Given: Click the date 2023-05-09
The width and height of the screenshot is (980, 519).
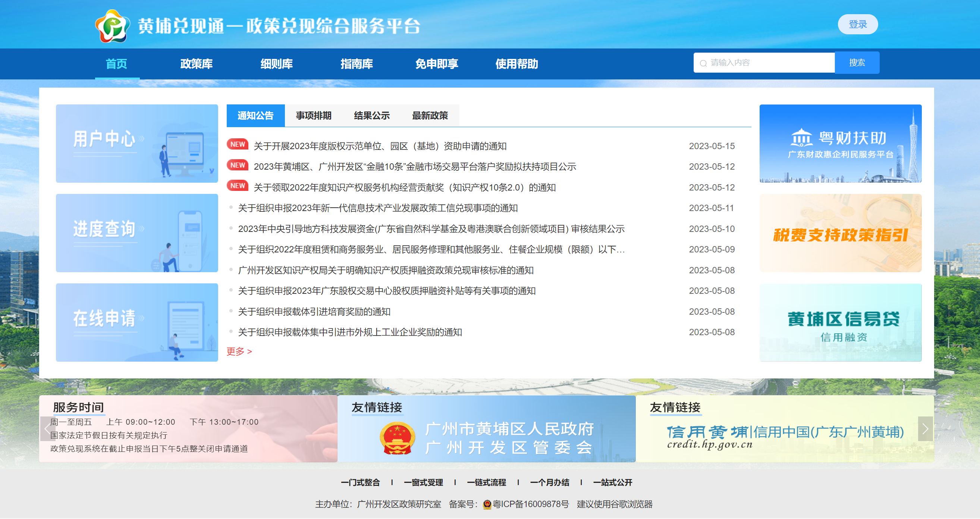Looking at the screenshot, I should (712, 249).
